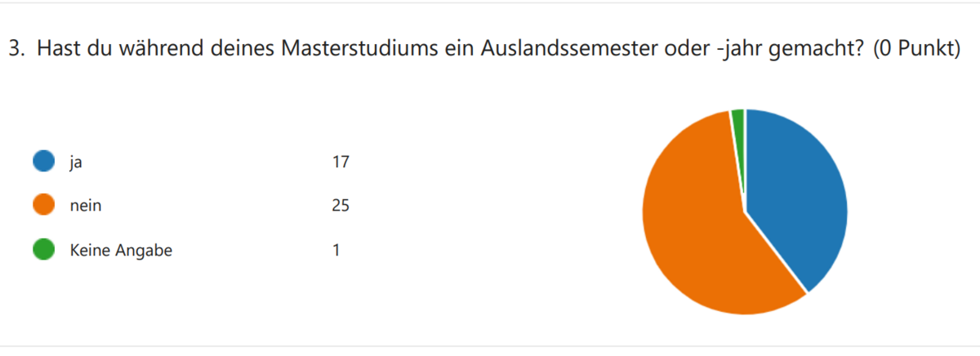Select the 'ja' legend label
The image size is (980, 356).
pos(77,162)
